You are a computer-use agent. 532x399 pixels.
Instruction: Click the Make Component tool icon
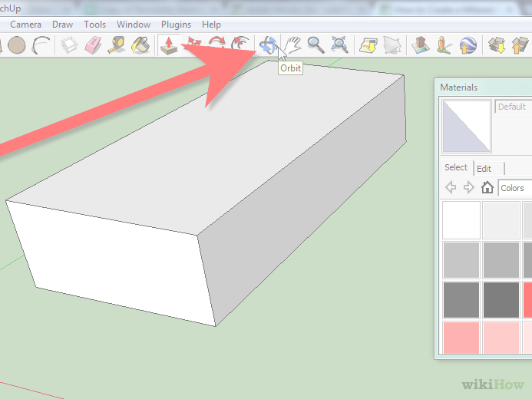coord(70,45)
